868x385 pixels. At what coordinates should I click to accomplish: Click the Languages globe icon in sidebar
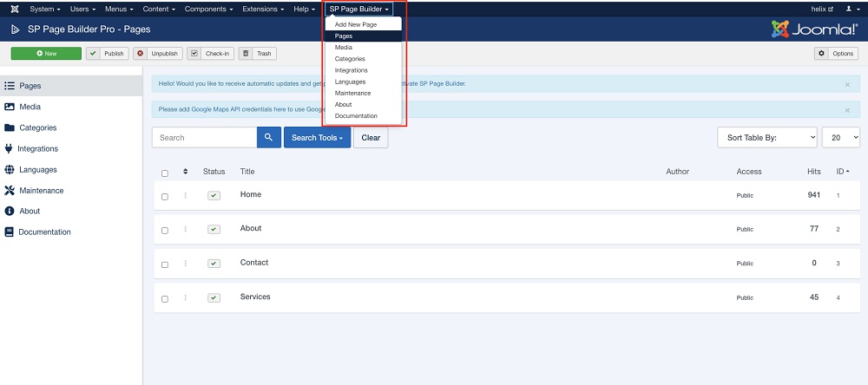[10, 169]
